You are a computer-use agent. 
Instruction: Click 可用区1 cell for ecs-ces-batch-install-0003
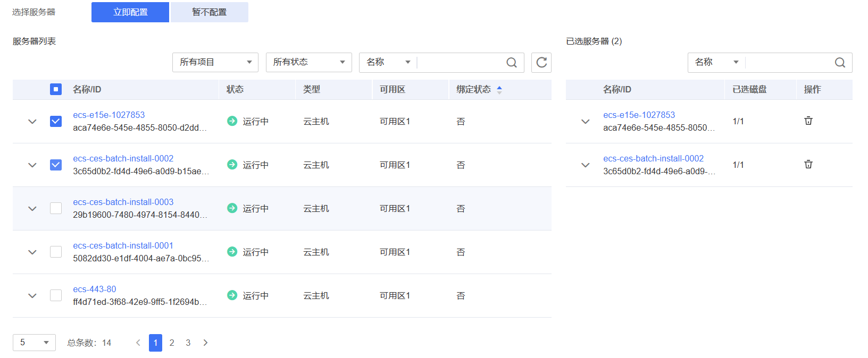click(x=395, y=208)
